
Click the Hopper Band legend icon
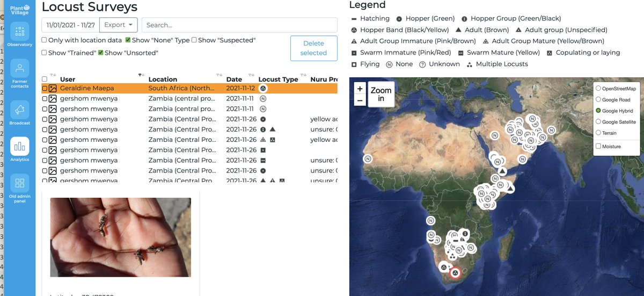tap(354, 30)
